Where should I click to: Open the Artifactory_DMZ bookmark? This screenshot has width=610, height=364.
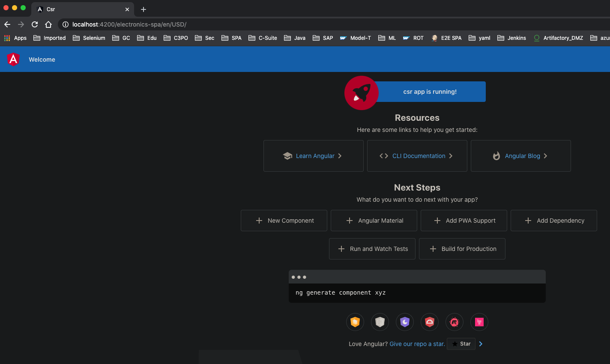click(x=558, y=38)
